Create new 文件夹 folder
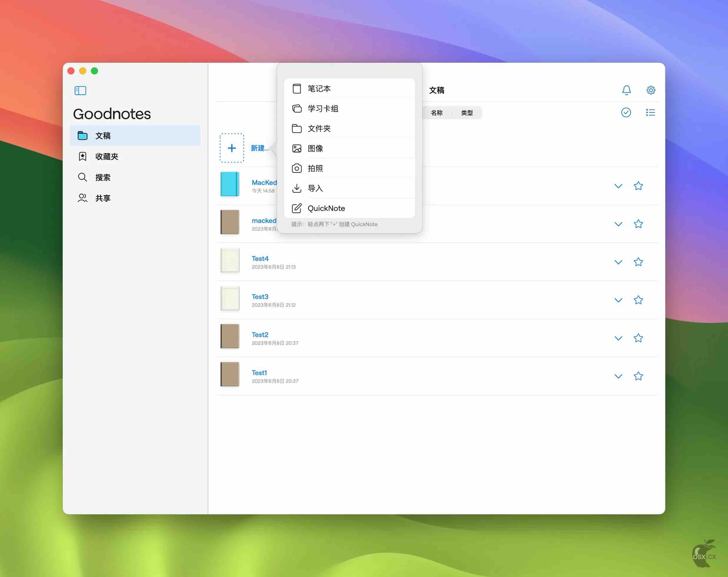The height and width of the screenshot is (577, 728). tap(350, 129)
